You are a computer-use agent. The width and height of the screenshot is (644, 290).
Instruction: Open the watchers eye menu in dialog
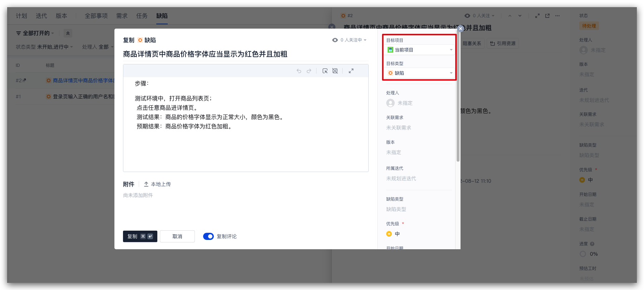[x=349, y=40]
